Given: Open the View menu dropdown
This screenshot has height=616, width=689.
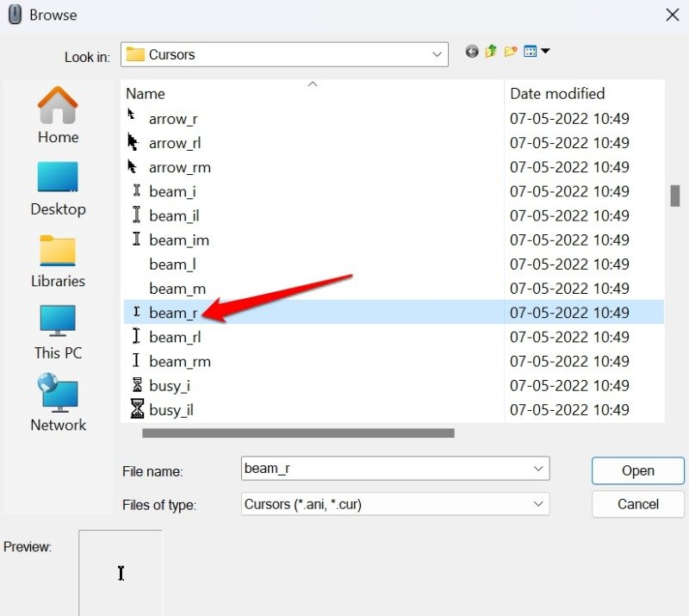Looking at the screenshot, I should (537, 52).
